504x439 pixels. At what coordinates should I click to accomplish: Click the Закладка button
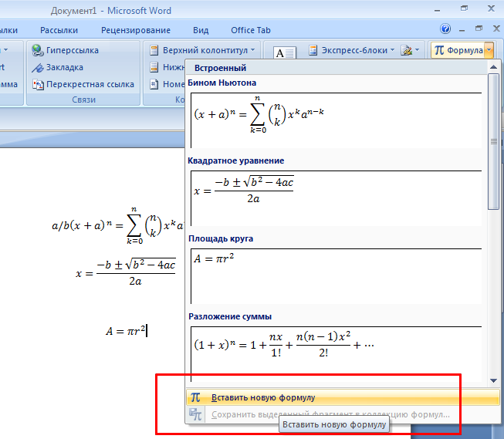pos(58,67)
